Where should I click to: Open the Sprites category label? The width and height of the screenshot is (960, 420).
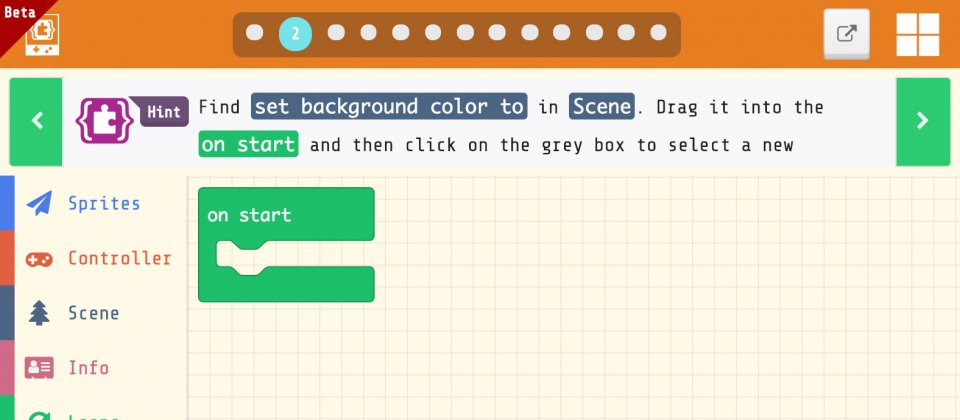104,203
